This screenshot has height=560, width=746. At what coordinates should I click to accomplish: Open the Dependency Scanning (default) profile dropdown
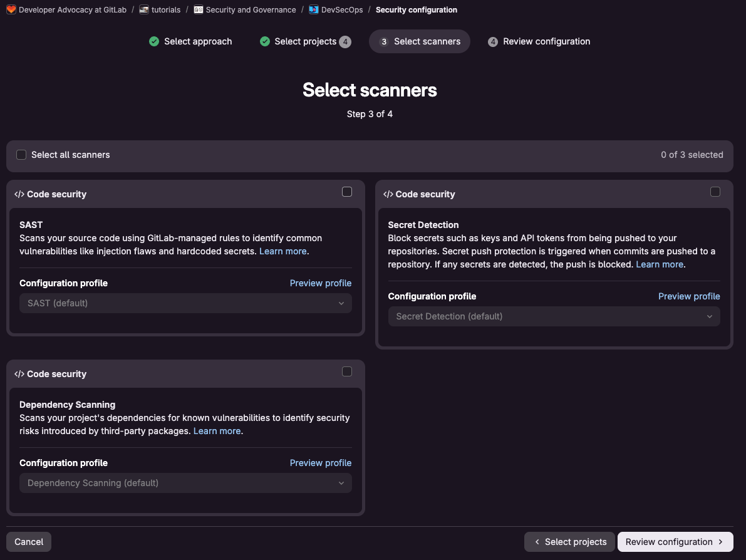[x=185, y=483]
